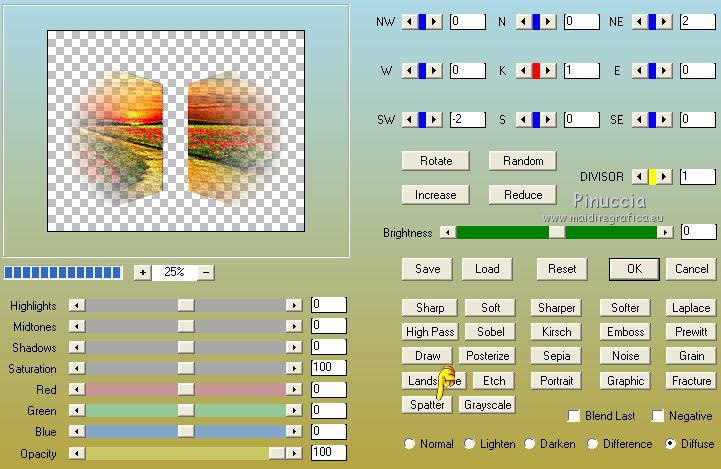The width and height of the screenshot is (721, 469).
Task: Click the K center value field
Action: point(582,70)
